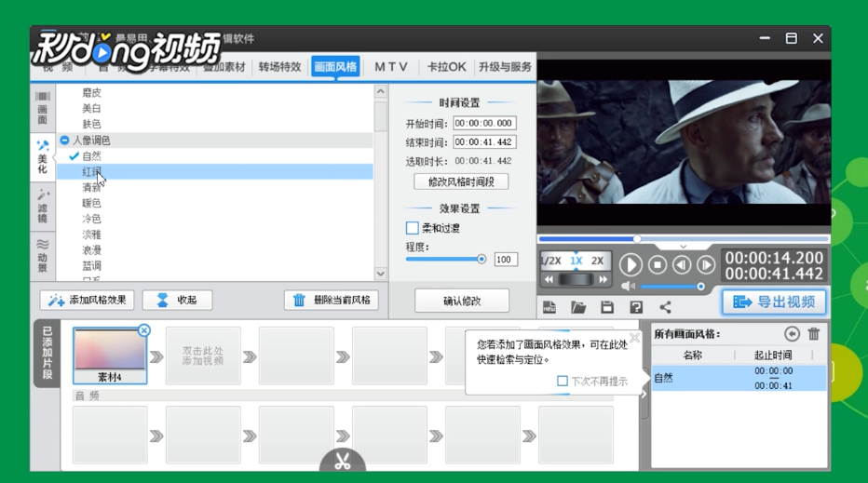Click the 确认修改 button
Viewport: 868px width, 483px height.
click(x=462, y=301)
